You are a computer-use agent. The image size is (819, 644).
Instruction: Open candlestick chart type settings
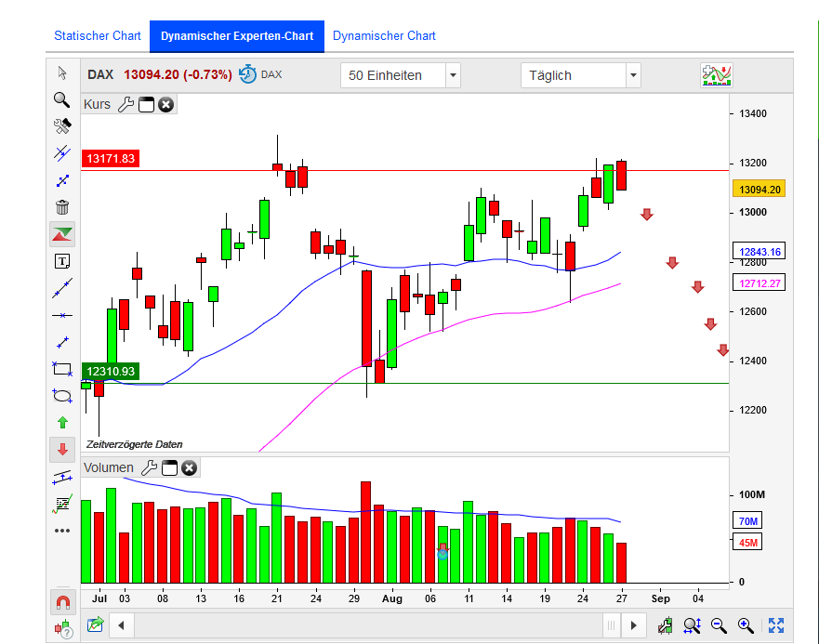665,625
